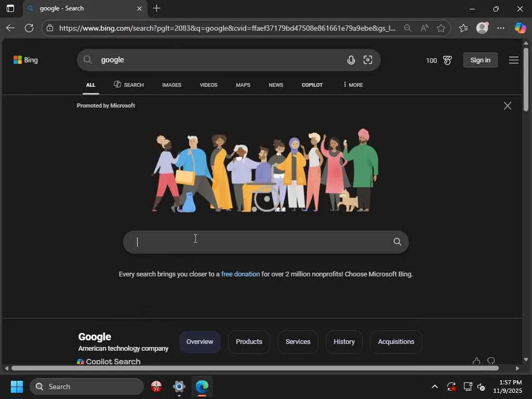Switch to the NEWS tab
The height and width of the screenshot is (399, 532).
click(276, 85)
